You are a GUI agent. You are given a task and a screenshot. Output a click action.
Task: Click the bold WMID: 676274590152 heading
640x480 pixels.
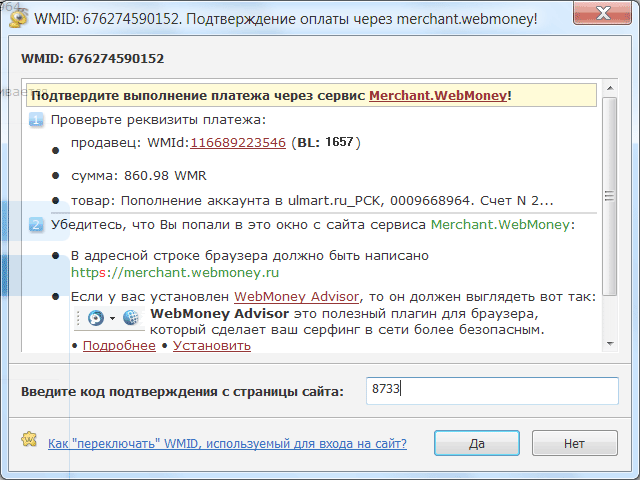point(93,59)
